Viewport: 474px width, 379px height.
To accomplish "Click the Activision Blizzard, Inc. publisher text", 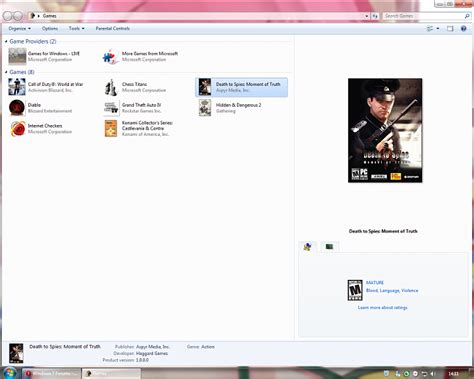I will pos(50,90).
